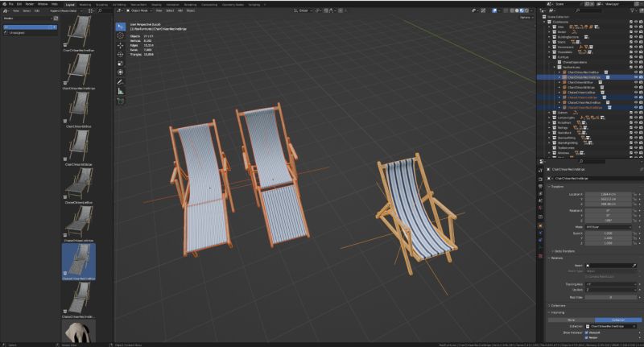Select the Move tool
The width and height of the screenshot is (644, 347).
[120, 46]
